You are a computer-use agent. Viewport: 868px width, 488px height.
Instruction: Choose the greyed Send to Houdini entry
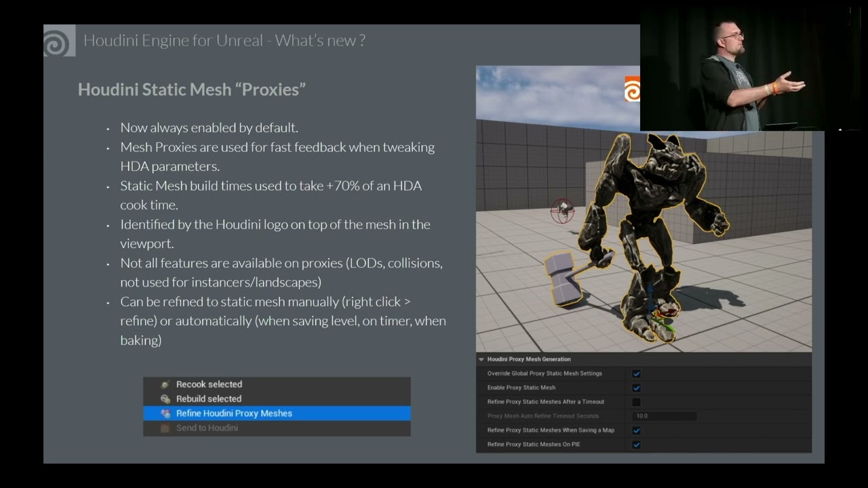[x=277, y=428]
